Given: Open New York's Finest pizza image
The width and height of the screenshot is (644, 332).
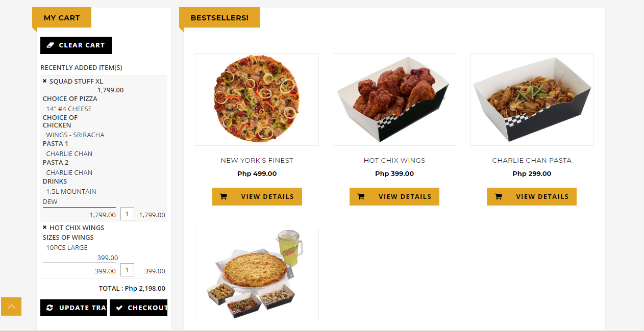Looking at the screenshot, I should tap(257, 99).
